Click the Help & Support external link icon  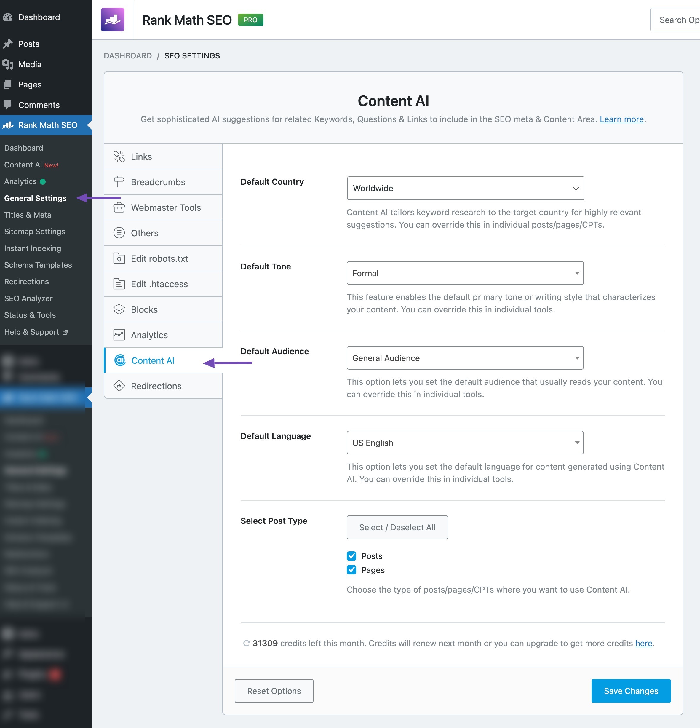click(65, 332)
